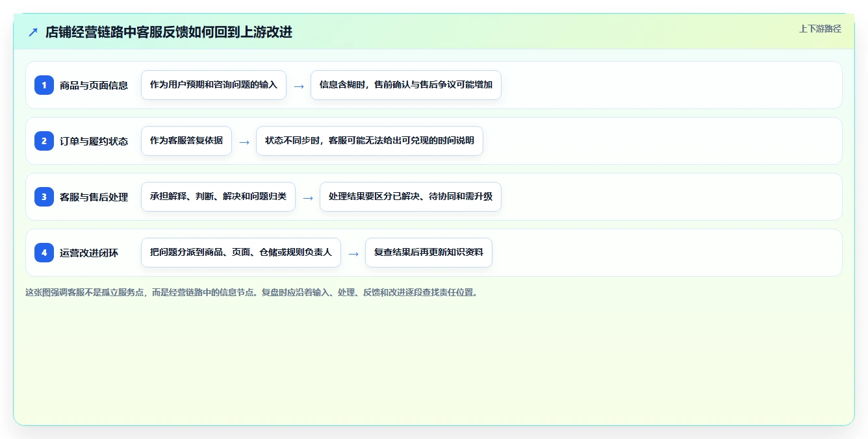The width and height of the screenshot is (868, 439).
Task: Select the 订单与履约状态 step label
Action: [94, 141]
